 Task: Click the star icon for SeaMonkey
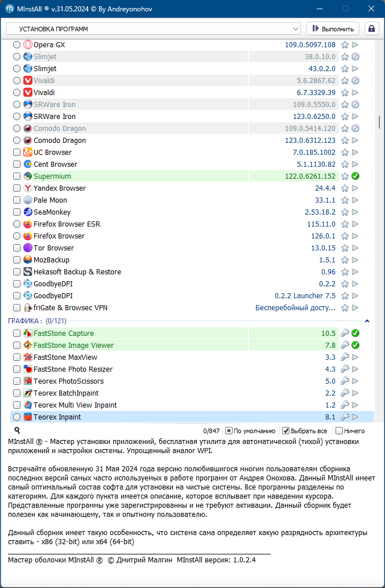(x=345, y=212)
